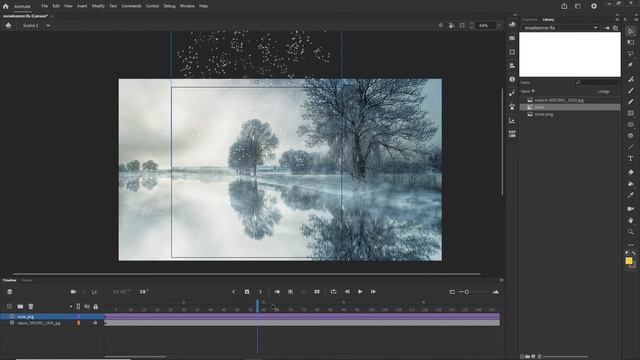Image resolution: width=640 pixels, height=360 pixels.
Task: Toggle the lock all layers icon
Action: coord(96,307)
